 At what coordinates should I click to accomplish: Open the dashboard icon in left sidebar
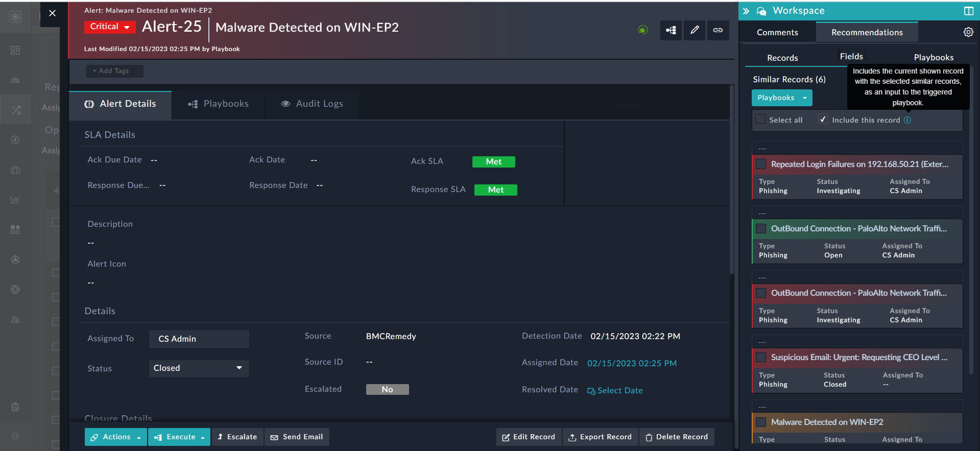click(15, 50)
